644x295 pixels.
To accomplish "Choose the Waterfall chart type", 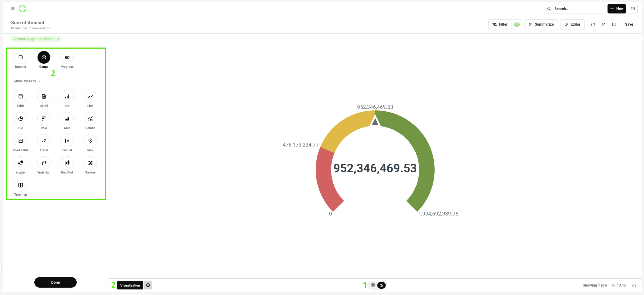I will coord(44,163).
